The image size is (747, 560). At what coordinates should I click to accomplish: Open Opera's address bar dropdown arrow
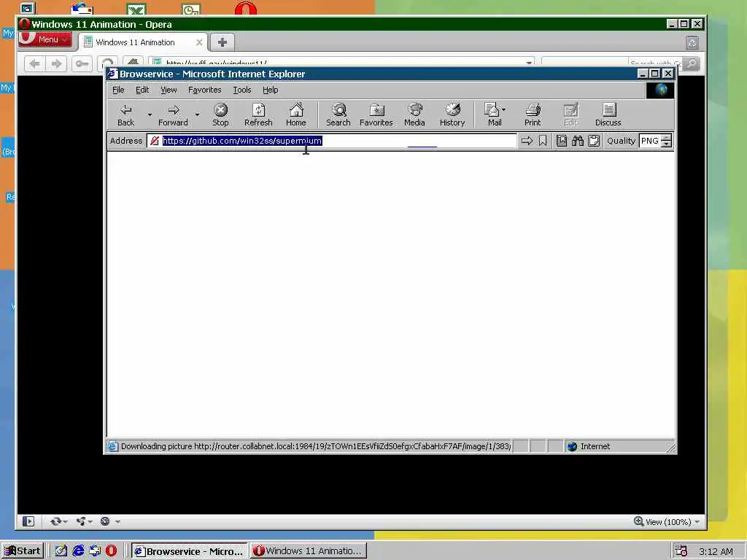tap(529, 63)
